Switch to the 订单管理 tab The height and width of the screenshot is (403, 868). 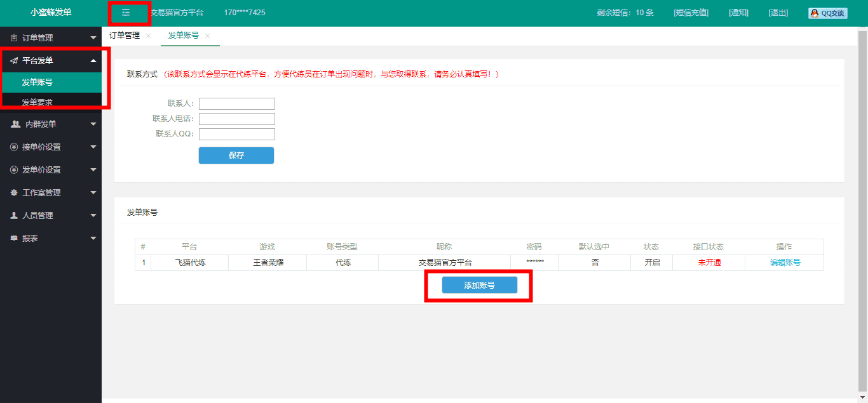[x=125, y=36]
